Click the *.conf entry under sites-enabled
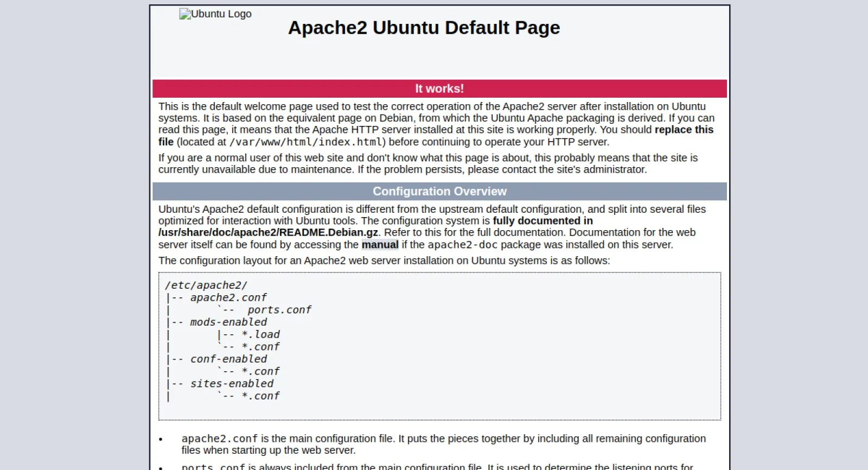The height and width of the screenshot is (470, 868). point(260,396)
